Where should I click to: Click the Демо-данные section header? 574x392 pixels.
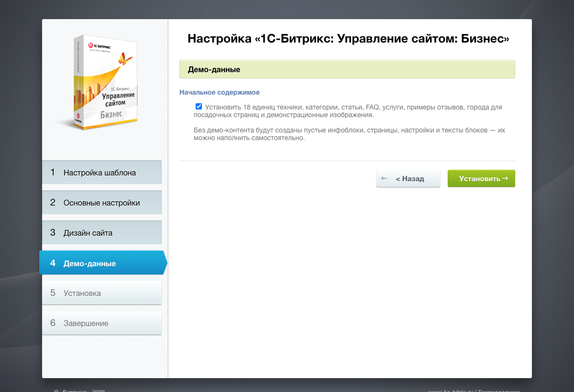(347, 69)
